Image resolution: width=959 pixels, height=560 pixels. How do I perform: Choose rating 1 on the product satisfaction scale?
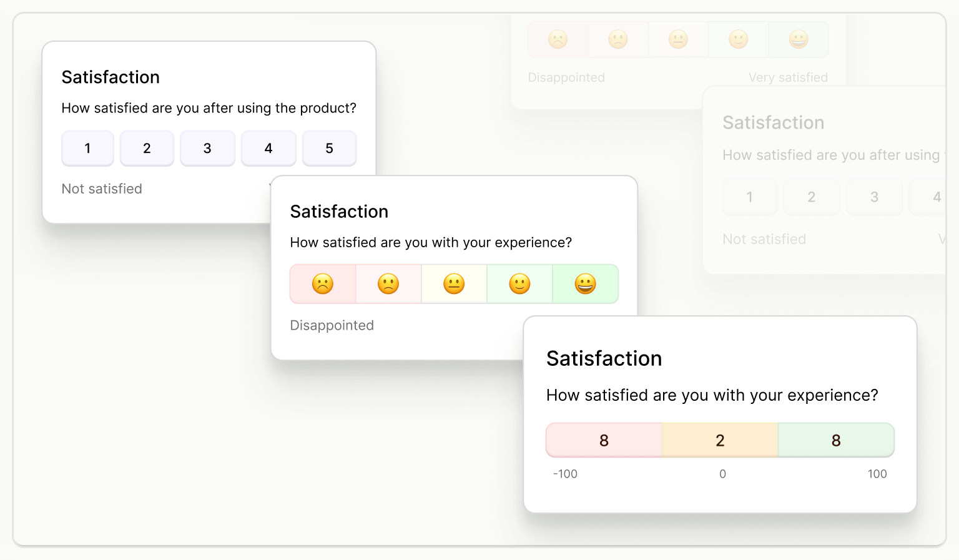click(87, 148)
